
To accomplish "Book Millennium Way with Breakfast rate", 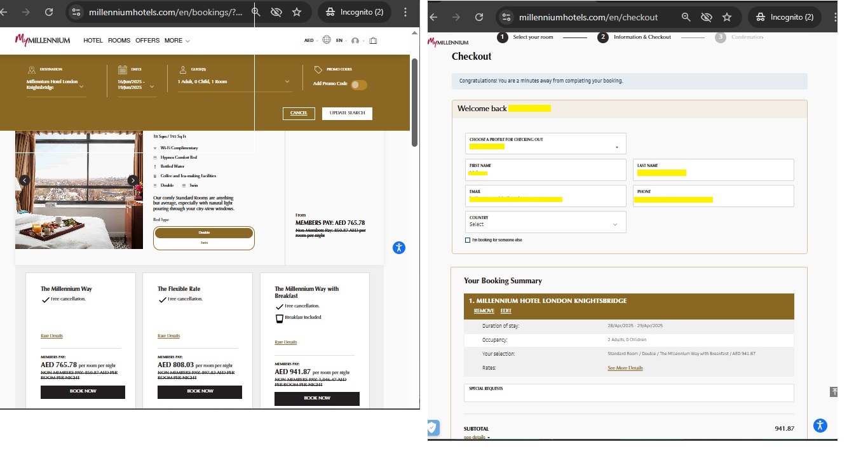I will click(316, 398).
